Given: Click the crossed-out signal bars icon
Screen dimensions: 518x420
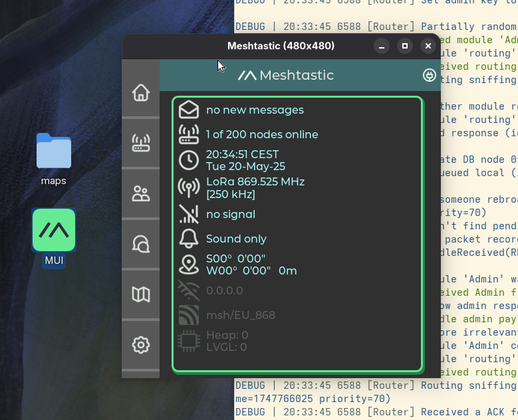Looking at the screenshot, I should tap(189, 214).
